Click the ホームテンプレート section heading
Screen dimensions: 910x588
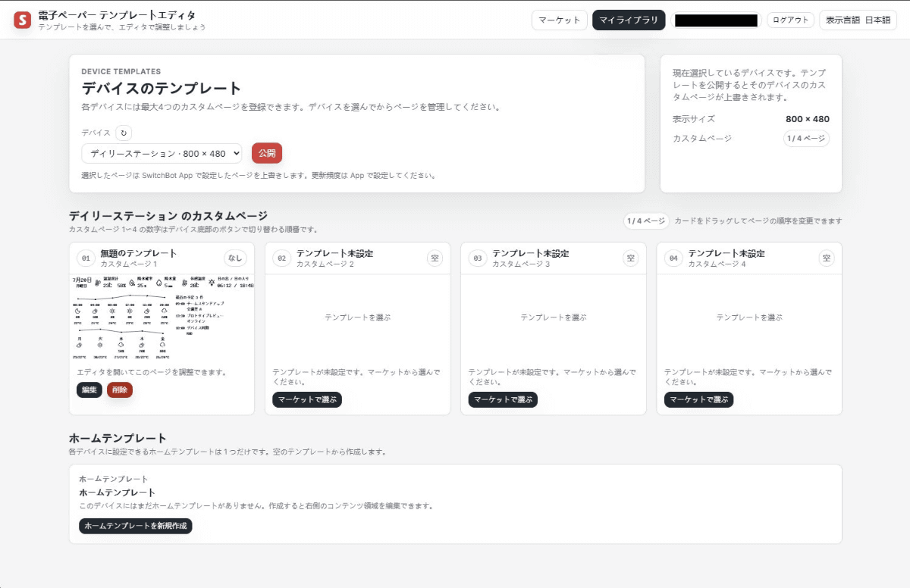tap(118, 438)
